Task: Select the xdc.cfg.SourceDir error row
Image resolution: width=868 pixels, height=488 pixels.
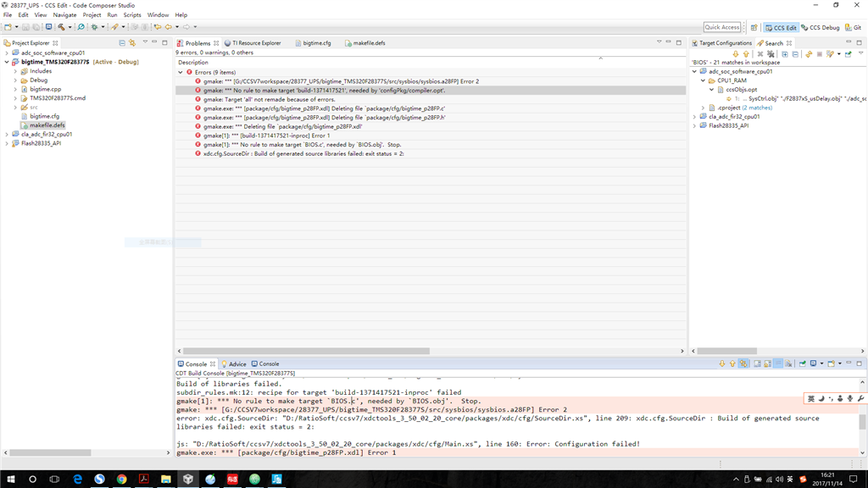Action: (x=431, y=154)
